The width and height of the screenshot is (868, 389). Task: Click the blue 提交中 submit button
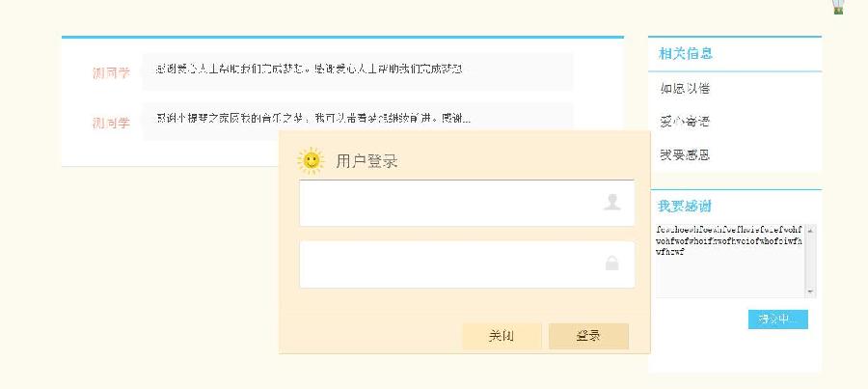pos(777,320)
